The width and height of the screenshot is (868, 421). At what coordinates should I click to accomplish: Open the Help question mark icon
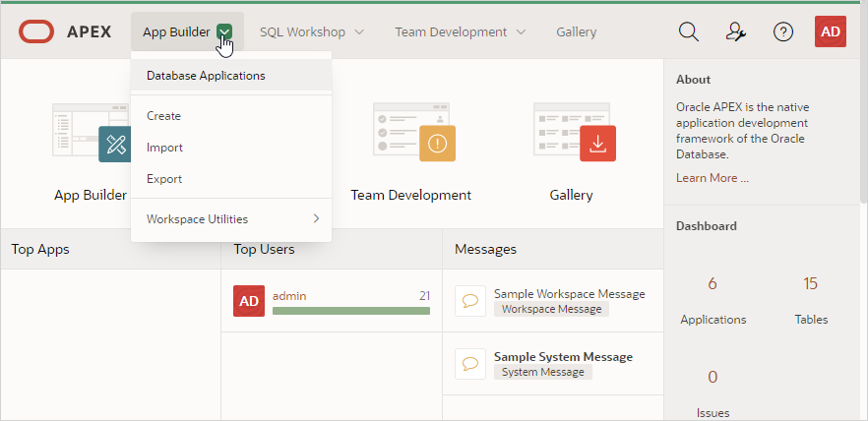(x=783, y=31)
